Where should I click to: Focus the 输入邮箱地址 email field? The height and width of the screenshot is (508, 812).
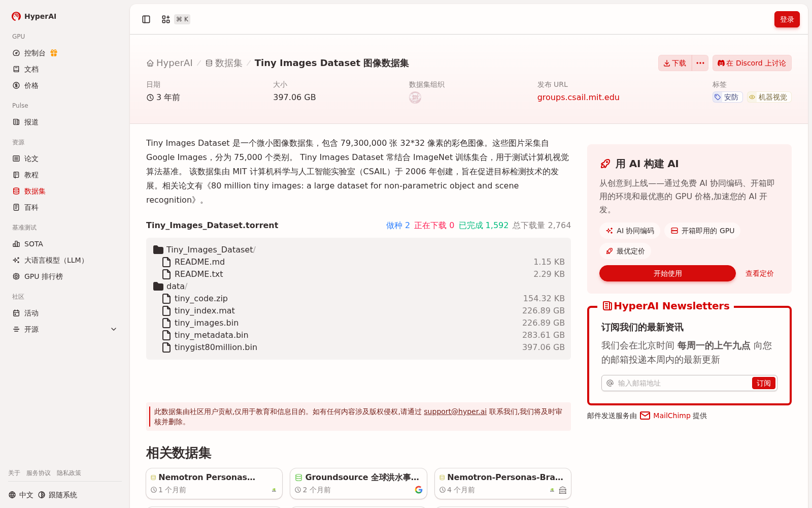click(683, 383)
